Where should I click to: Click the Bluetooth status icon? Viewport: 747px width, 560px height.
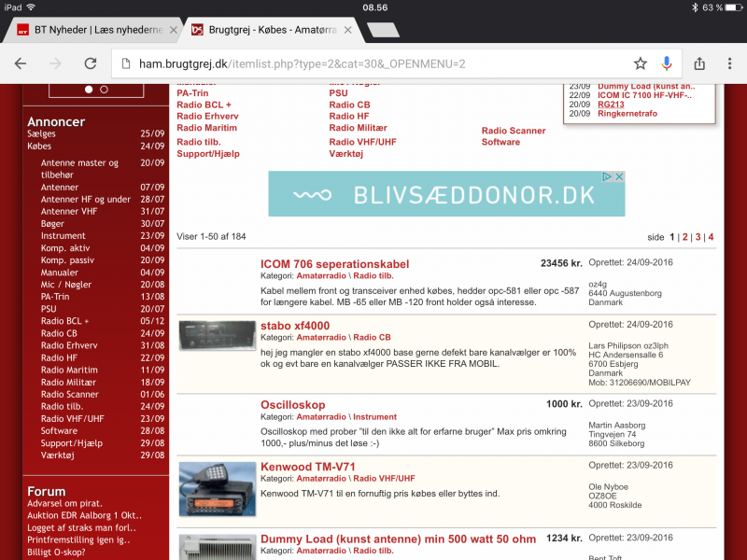(x=695, y=7)
